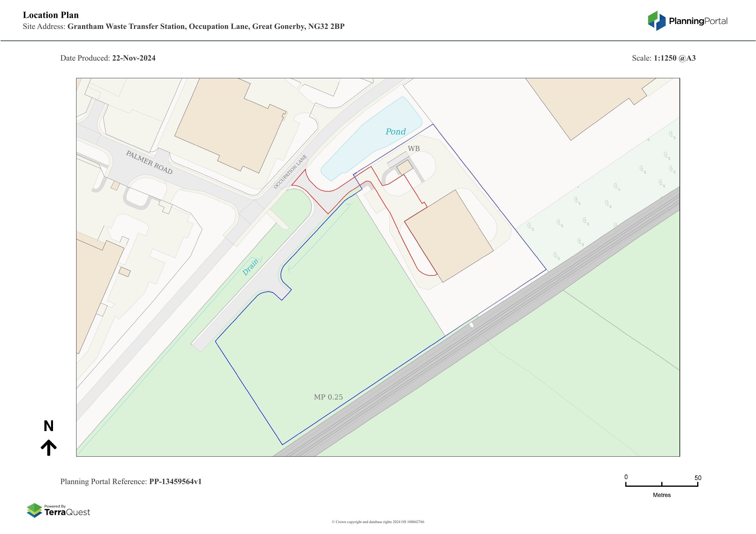
Task: Click the 1:1250 @A3 scale text
Action: tap(675, 58)
